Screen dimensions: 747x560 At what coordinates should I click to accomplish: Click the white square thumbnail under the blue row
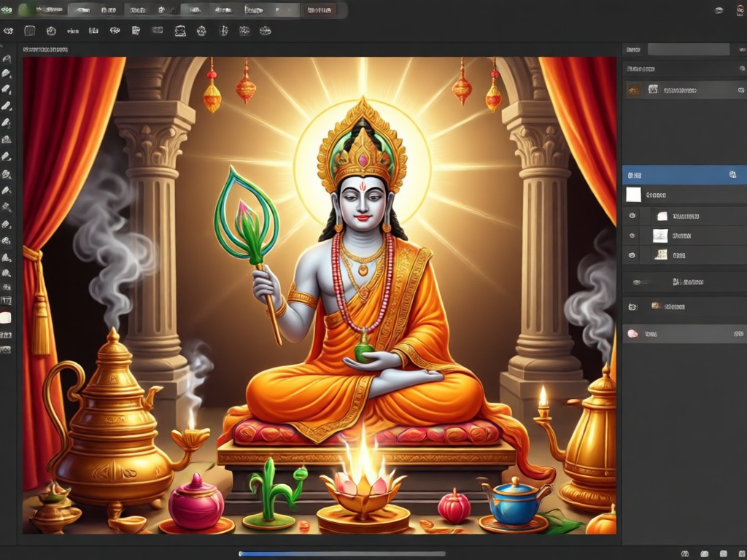point(633,195)
